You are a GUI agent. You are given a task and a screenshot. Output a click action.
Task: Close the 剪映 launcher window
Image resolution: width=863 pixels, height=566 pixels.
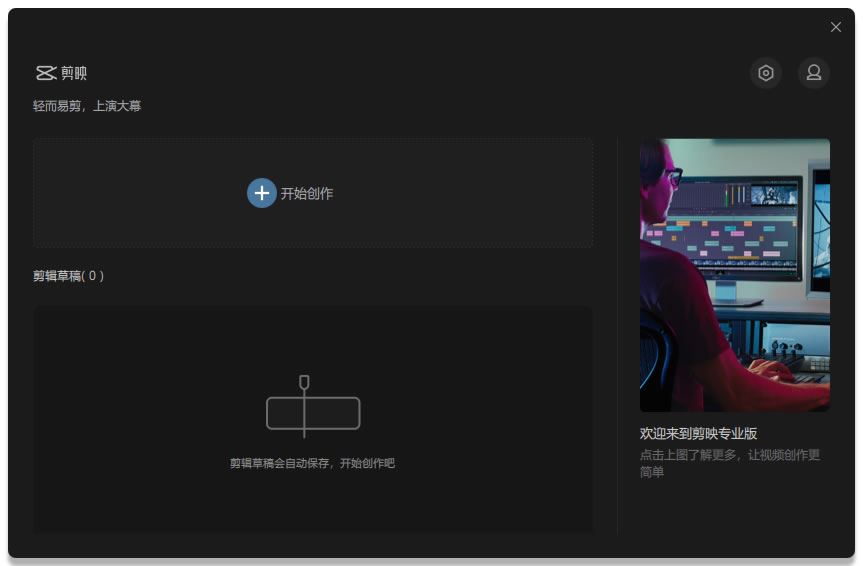click(835, 27)
